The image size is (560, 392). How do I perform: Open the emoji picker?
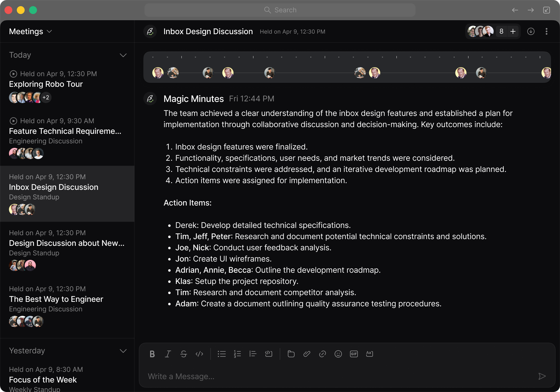click(338, 354)
